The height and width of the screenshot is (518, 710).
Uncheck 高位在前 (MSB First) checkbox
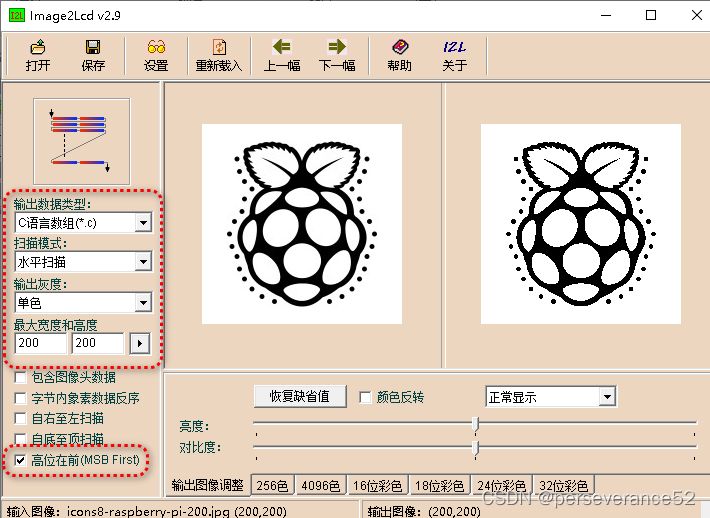tap(20, 460)
